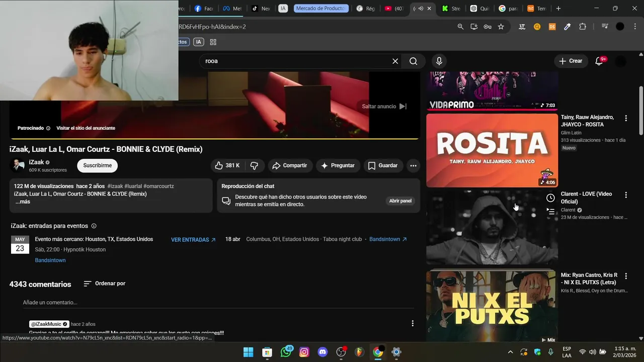Image resolution: width=644 pixels, height=362 pixels.
Task: Click the #izaak hashtag
Action: 115,186
